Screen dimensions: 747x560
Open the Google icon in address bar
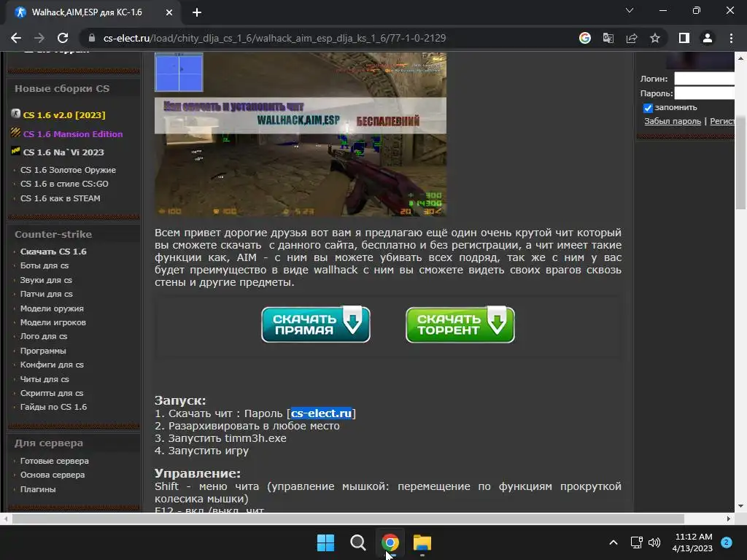585,38
